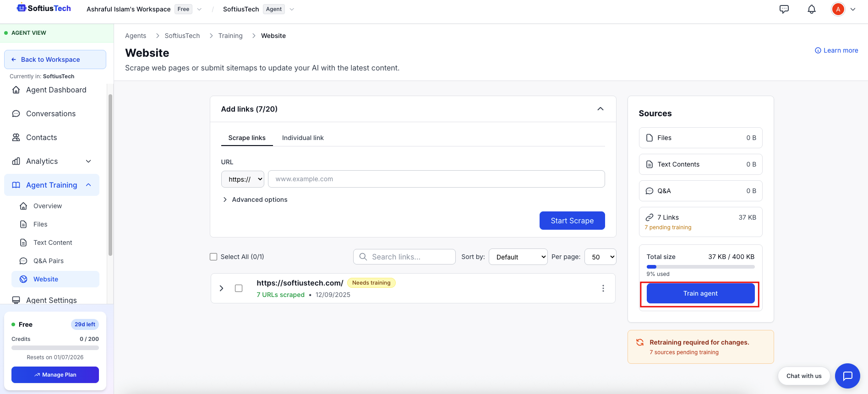Click the Chat with us label

click(804, 376)
